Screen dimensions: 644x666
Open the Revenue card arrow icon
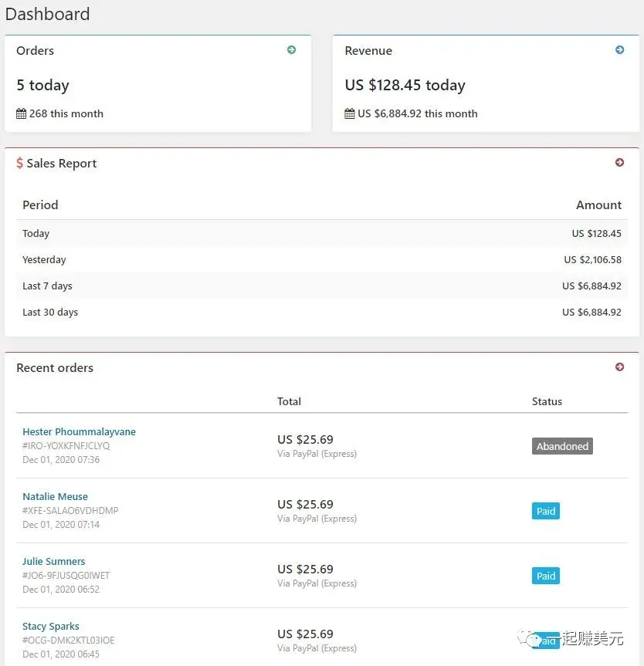619,50
